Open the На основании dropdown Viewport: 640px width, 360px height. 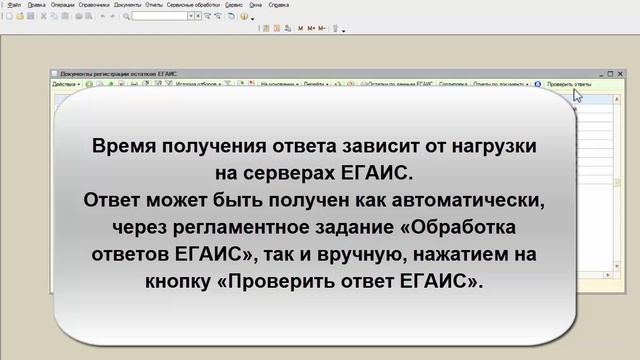point(279,84)
